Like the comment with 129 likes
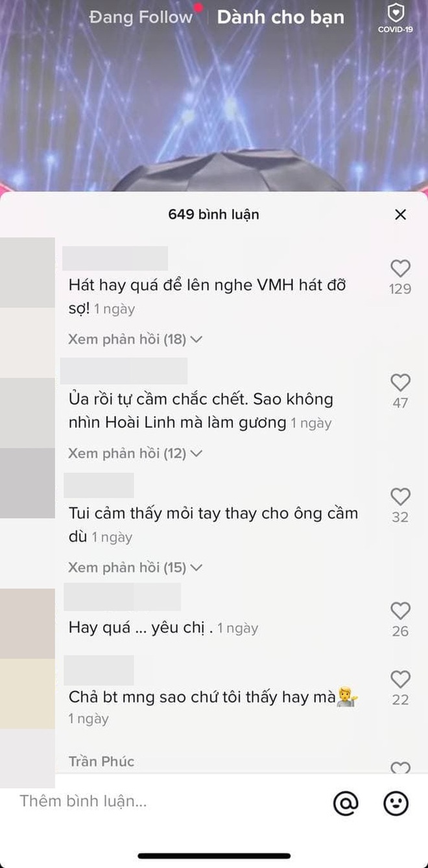Screen dimensions: 428x868 (x=400, y=268)
